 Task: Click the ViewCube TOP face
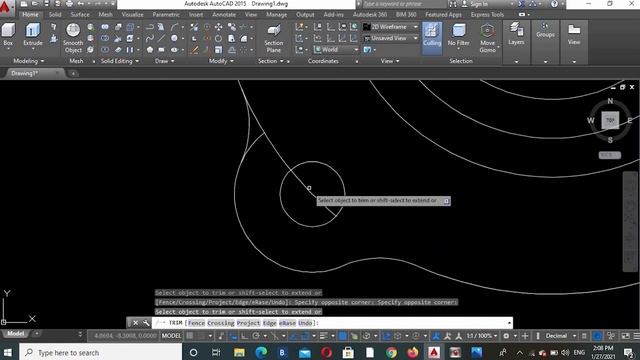click(x=610, y=120)
